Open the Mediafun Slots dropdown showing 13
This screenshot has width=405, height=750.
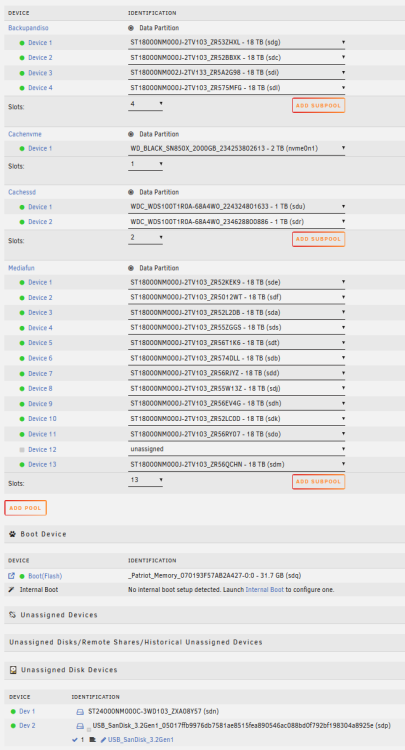145,480
